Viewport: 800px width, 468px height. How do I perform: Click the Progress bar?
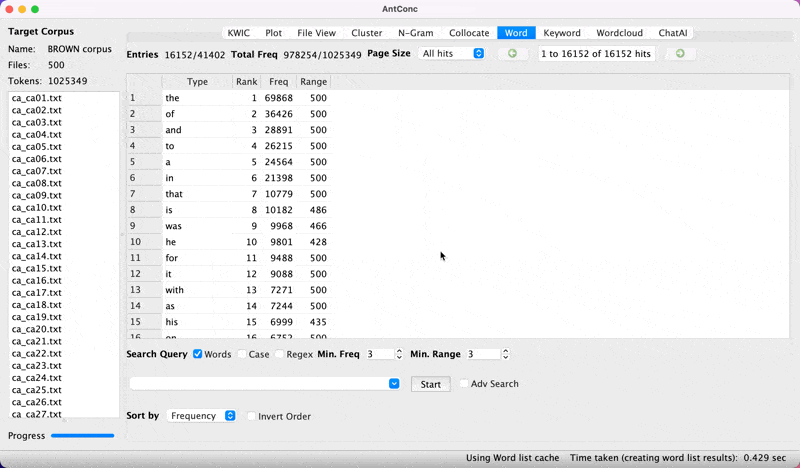click(82, 436)
